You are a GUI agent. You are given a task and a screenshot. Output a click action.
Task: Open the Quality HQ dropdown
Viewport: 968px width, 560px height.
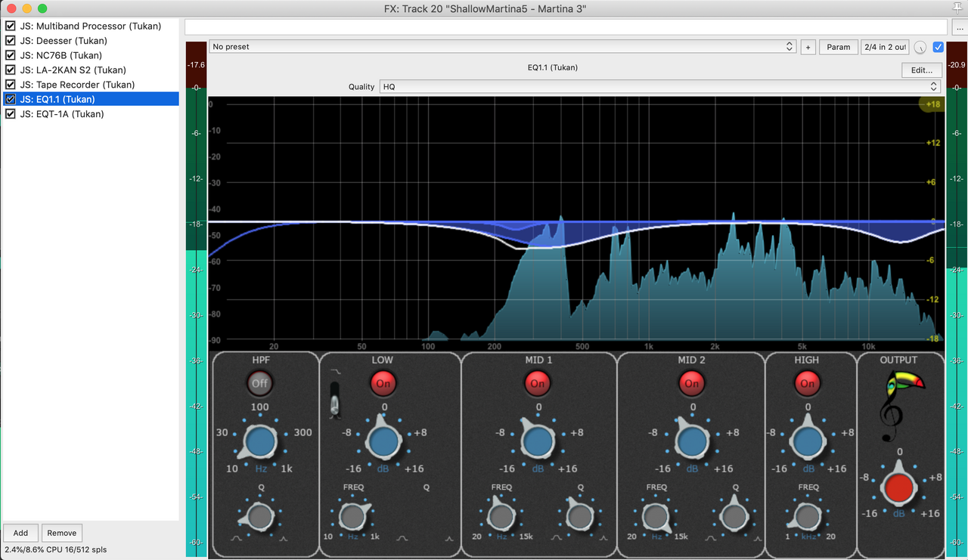click(659, 87)
